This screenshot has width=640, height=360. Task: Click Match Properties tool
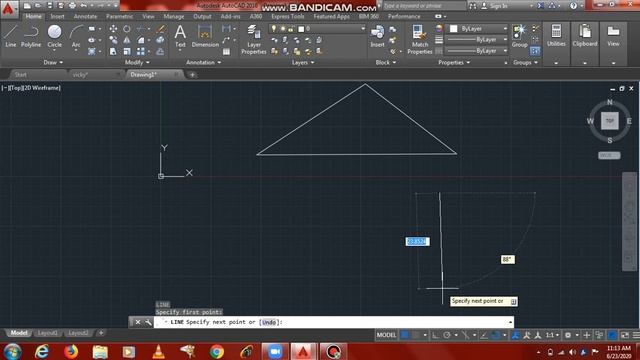tap(419, 40)
